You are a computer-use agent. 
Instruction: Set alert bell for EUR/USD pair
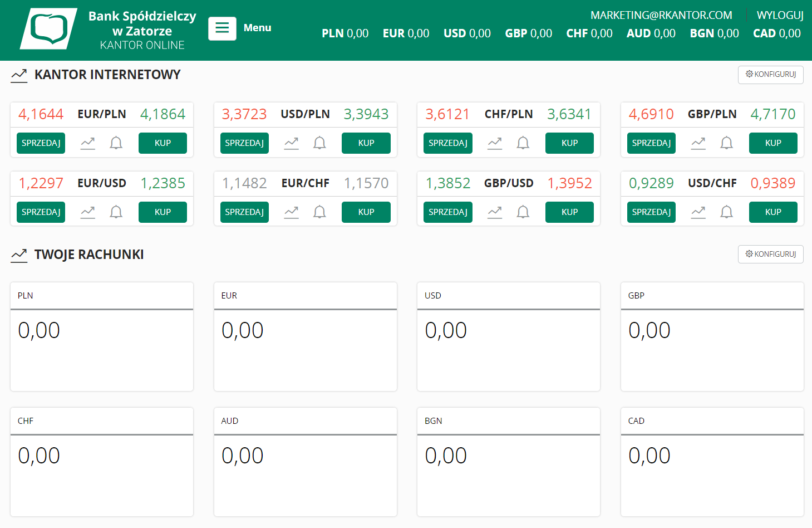tap(116, 212)
